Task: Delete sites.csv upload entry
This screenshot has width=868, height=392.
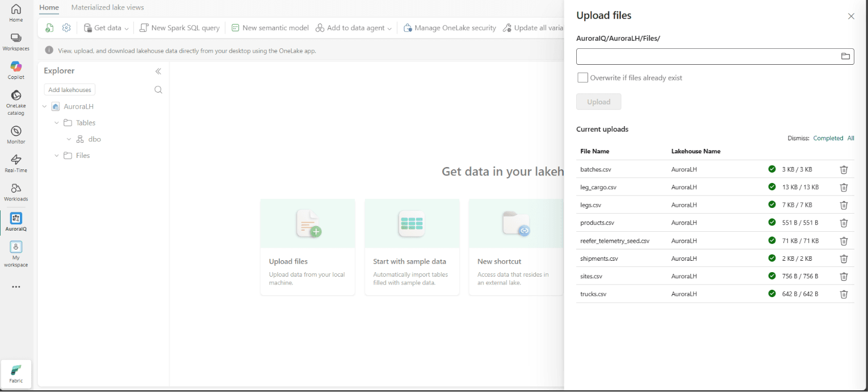Action: (844, 276)
